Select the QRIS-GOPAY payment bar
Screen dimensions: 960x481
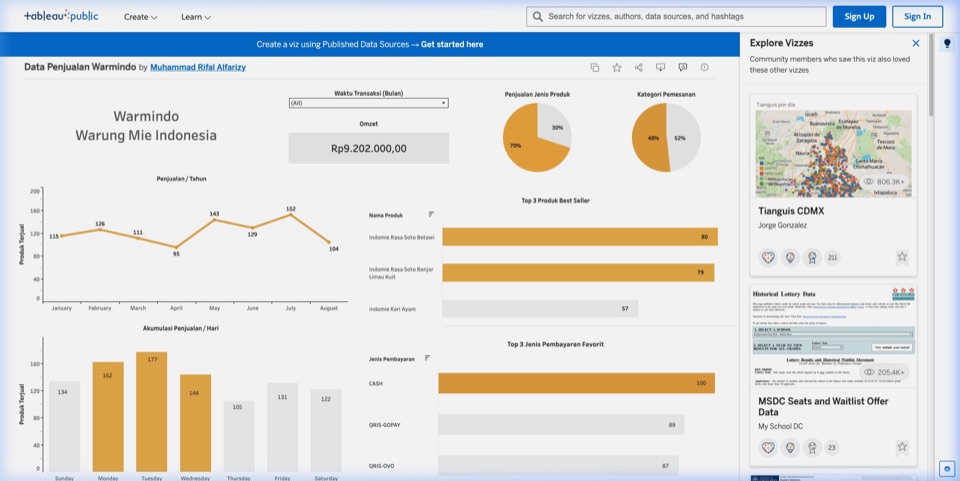(x=561, y=425)
